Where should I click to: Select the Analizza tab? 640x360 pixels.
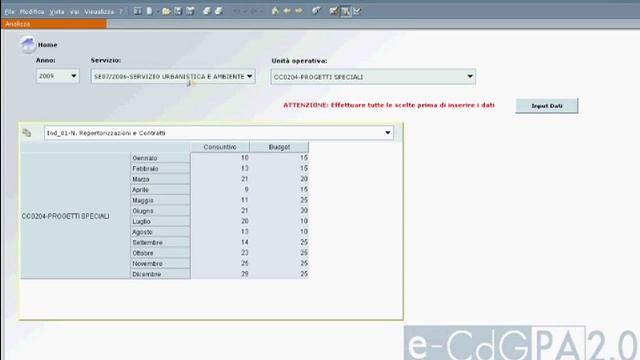point(54,24)
